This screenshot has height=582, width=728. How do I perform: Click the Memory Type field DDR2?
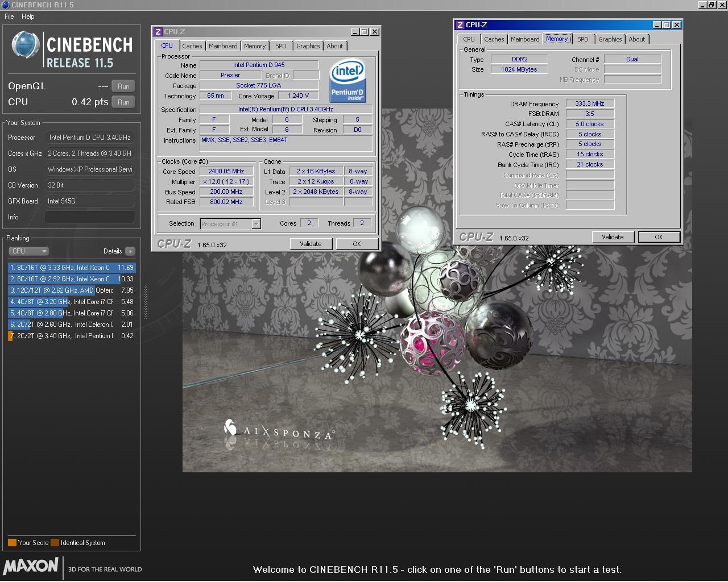(519, 59)
